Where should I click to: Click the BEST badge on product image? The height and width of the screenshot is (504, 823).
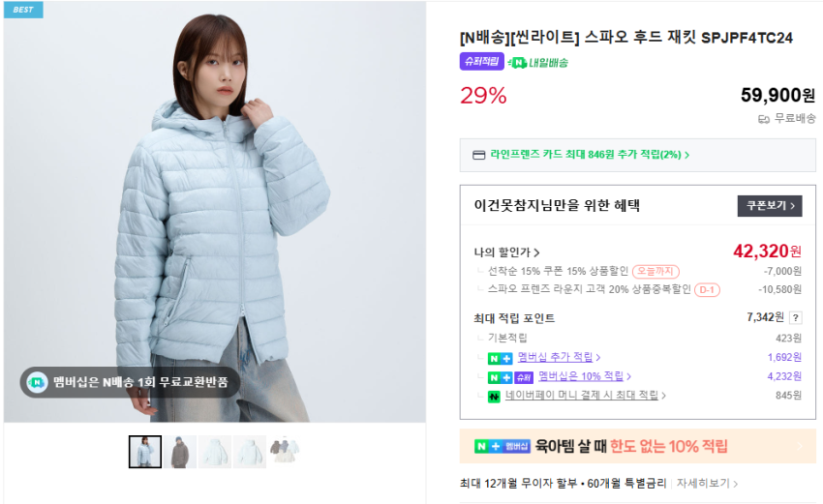coord(23,10)
